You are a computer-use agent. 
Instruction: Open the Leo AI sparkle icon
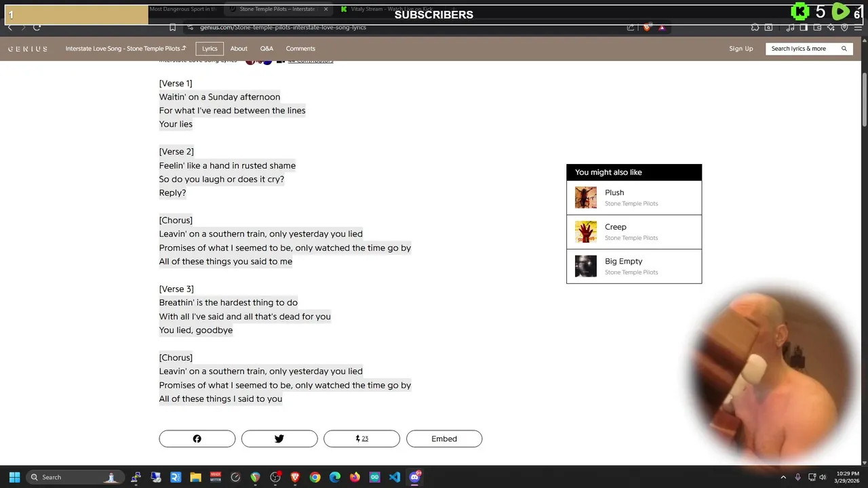831,27
